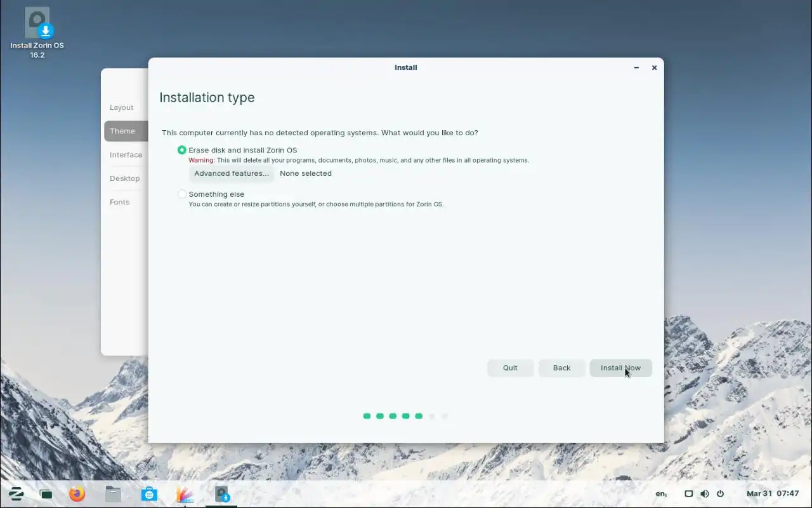The image size is (812, 508).
Task: Open the power menu icon
Action: [x=720, y=494]
